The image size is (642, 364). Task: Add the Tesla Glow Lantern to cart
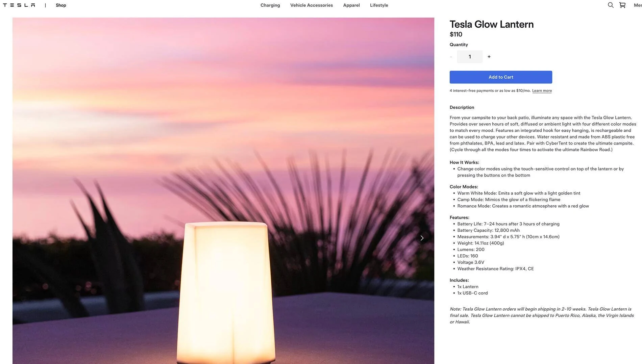(x=501, y=77)
